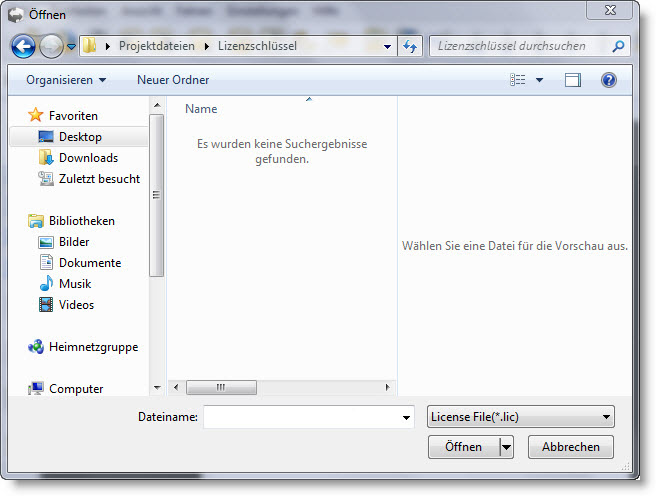Click Neuer Ordner in toolbar
Screen dimensions: 656x496
click(x=173, y=80)
